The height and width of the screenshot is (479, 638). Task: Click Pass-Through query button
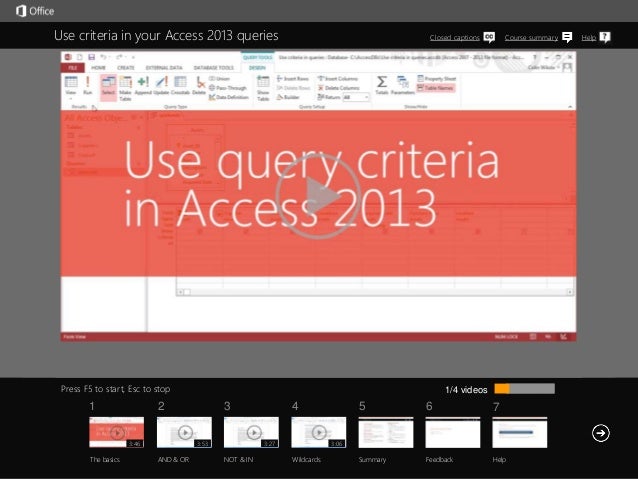228,88
